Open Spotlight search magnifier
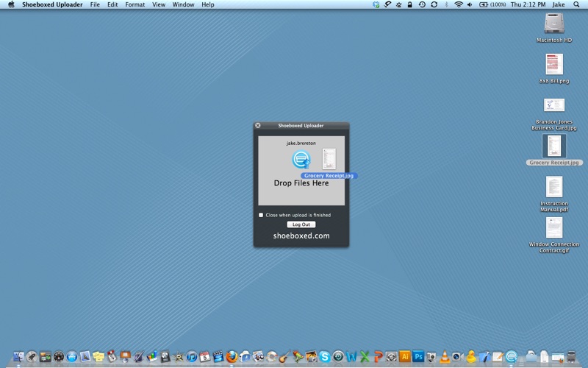Screen dimensions: 588x368 click(x=576, y=4)
